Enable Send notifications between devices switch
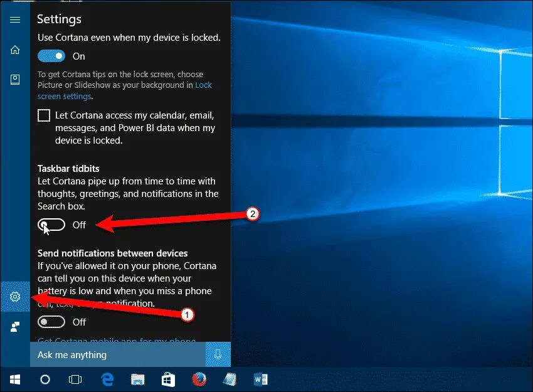 click(x=51, y=322)
